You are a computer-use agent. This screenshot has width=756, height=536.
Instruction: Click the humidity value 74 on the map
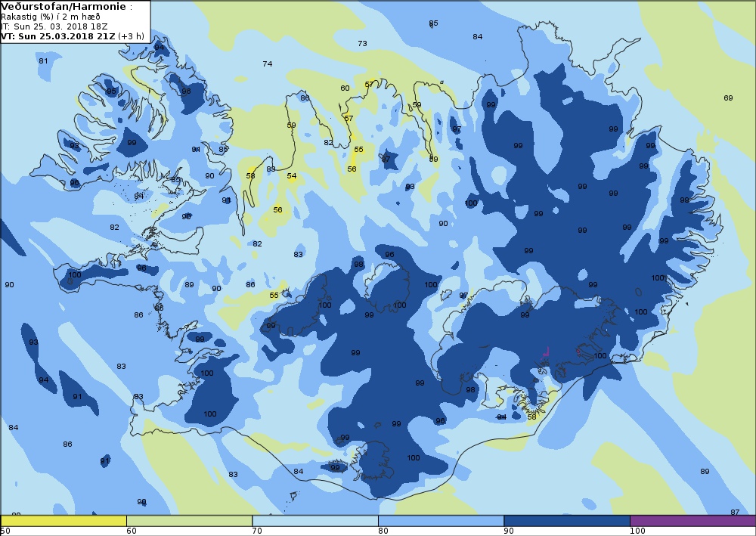click(268, 64)
